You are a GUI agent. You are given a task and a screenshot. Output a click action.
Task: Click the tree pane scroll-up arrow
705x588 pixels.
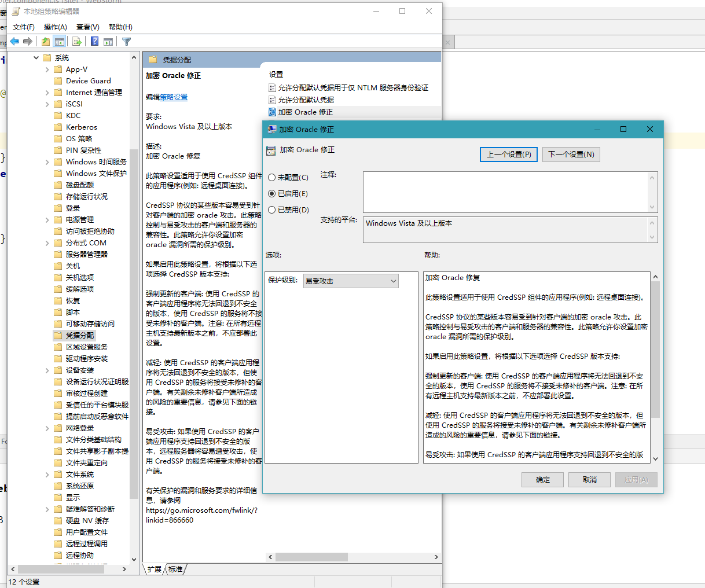click(134, 58)
